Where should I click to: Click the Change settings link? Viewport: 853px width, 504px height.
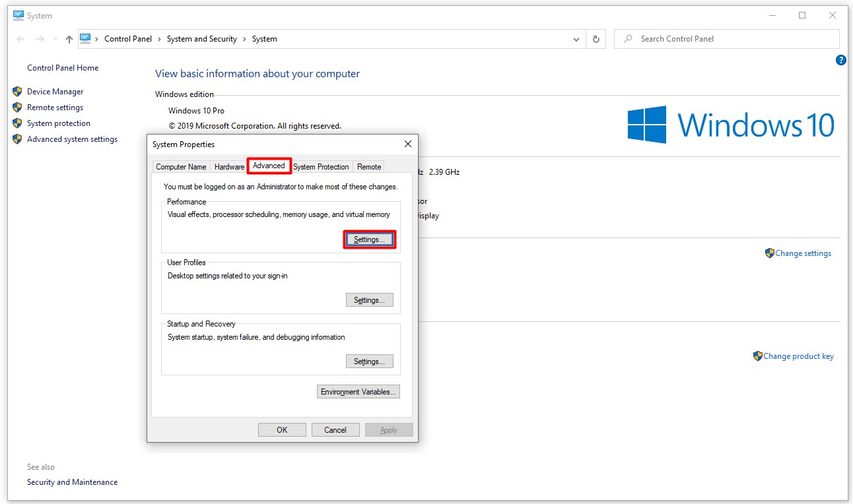click(803, 253)
